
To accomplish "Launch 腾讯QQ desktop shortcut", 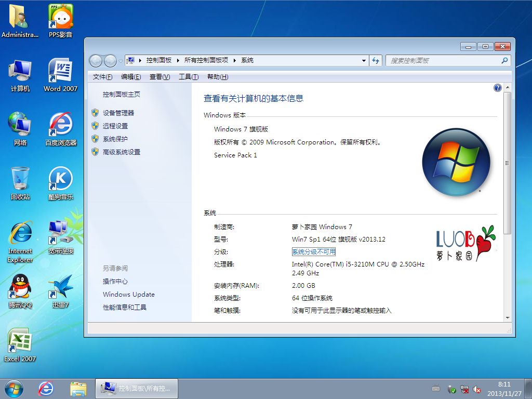I will pyautogui.click(x=20, y=291).
